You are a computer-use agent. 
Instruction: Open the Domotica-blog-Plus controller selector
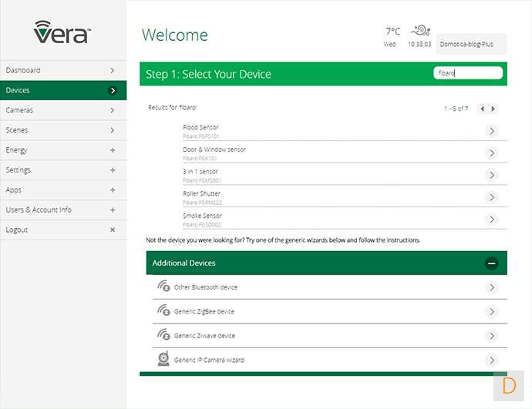click(x=471, y=44)
